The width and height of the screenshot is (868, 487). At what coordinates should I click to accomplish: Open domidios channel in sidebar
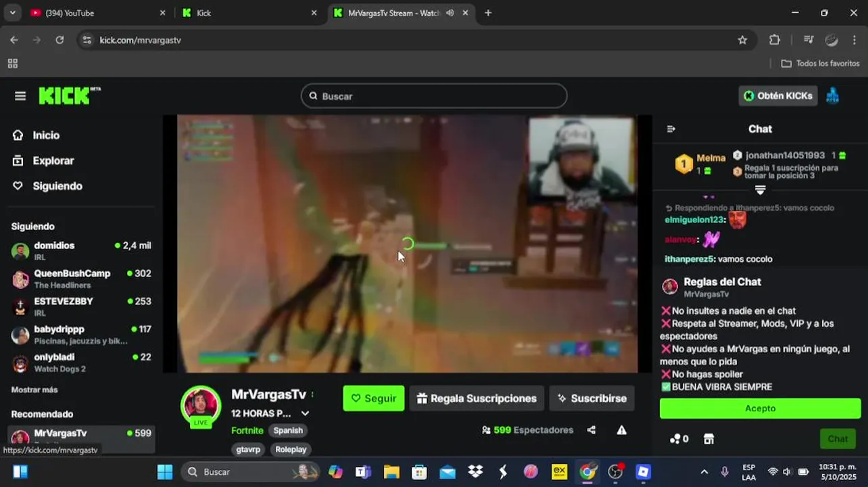[81, 251]
